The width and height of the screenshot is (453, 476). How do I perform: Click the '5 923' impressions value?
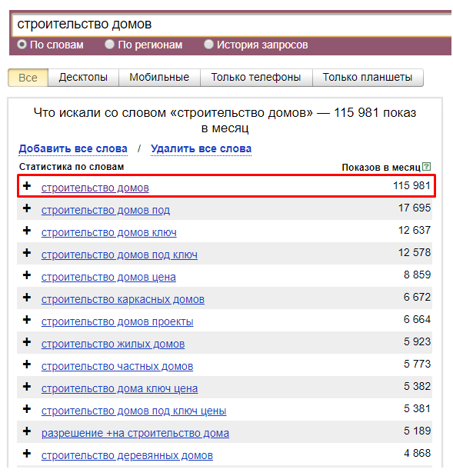(x=417, y=341)
